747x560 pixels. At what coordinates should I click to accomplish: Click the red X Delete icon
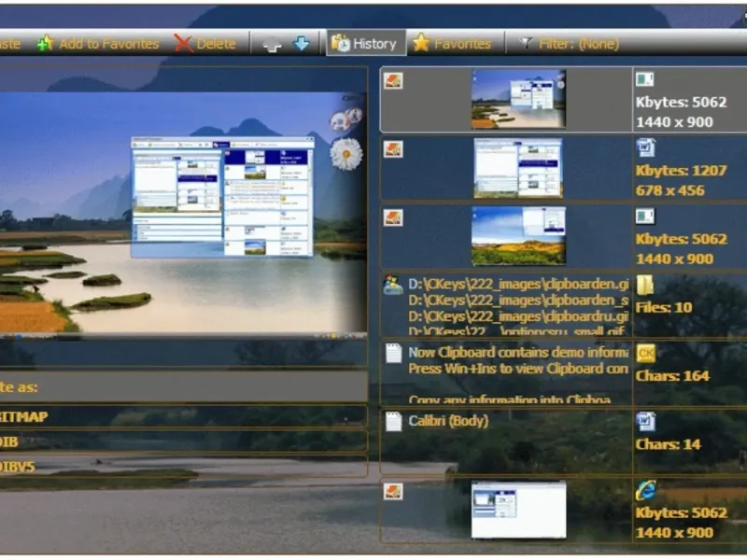pyautogui.click(x=183, y=43)
